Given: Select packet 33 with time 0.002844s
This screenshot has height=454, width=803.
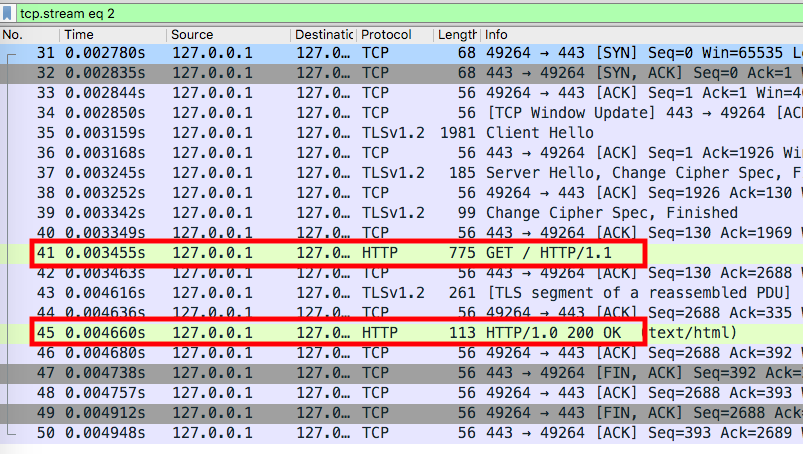Looking at the screenshot, I should [x=402, y=93].
